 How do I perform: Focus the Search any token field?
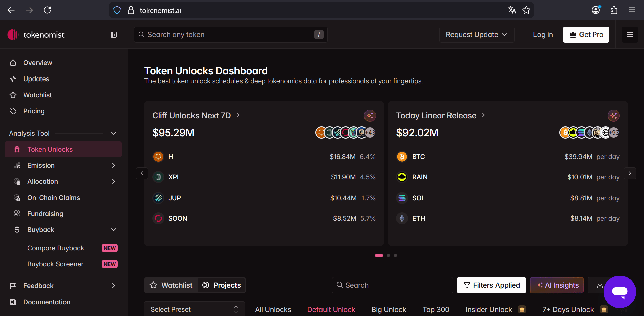pyautogui.click(x=231, y=35)
